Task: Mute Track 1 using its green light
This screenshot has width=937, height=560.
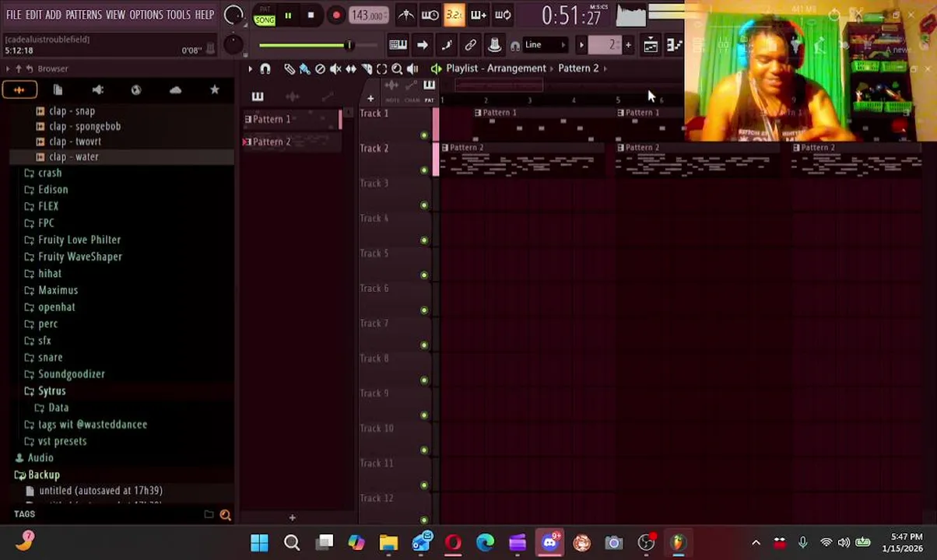Action: click(424, 135)
